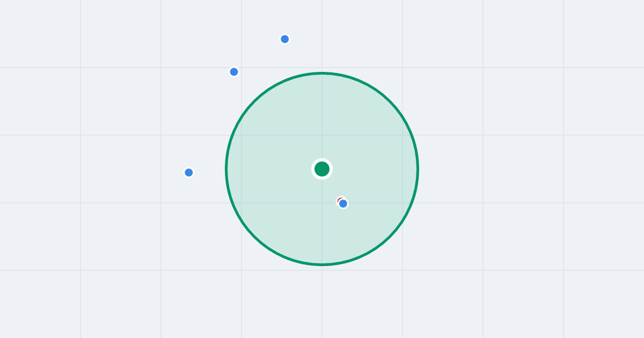This screenshot has height=338, width=644.
Task: Click blank grid area in top-right corner
Action: pyautogui.click(x=604, y=32)
